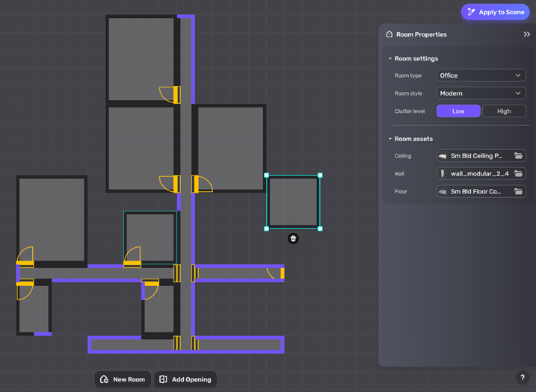
Task: Collapse the Room Properties panel with double chevron
Action: 526,34
